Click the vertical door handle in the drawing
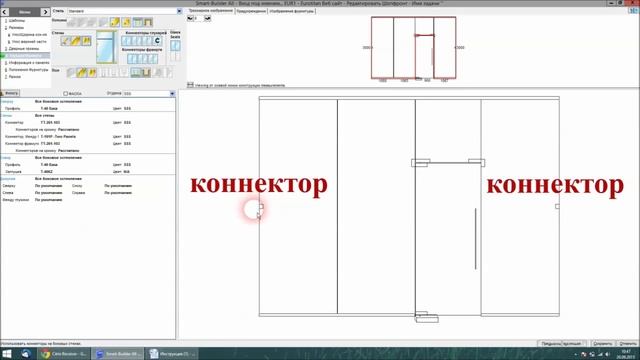The height and width of the screenshot is (360, 640). [476, 239]
